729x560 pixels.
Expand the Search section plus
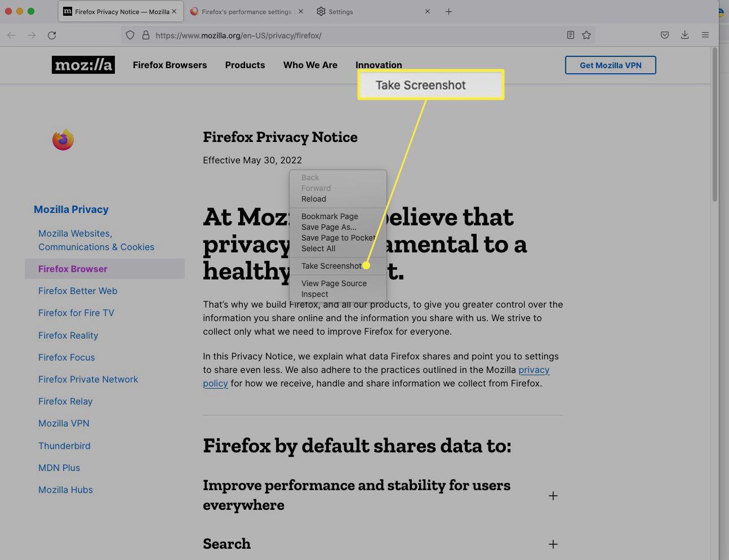(553, 544)
